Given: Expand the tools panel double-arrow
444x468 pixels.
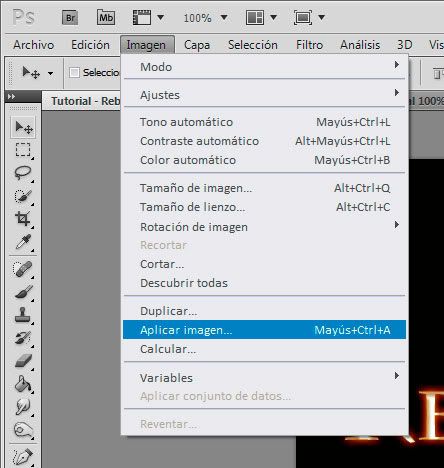Looking at the screenshot, I should [x=11, y=97].
